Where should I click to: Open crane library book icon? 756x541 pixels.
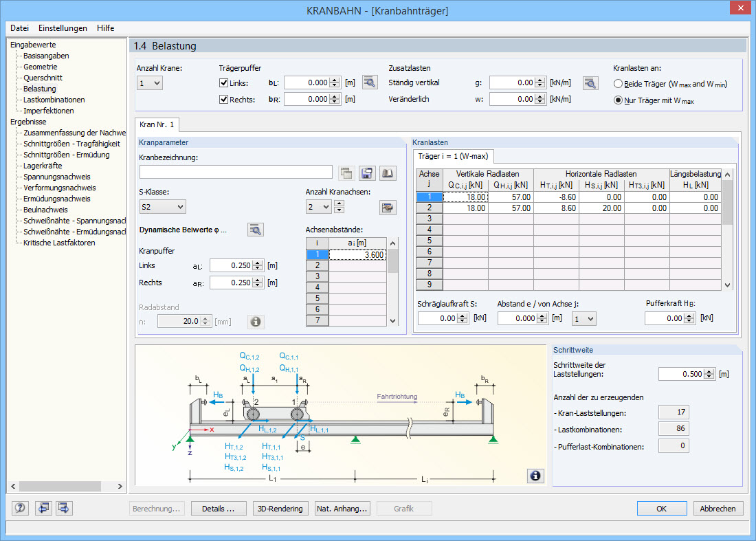click(x=388, y=173)
